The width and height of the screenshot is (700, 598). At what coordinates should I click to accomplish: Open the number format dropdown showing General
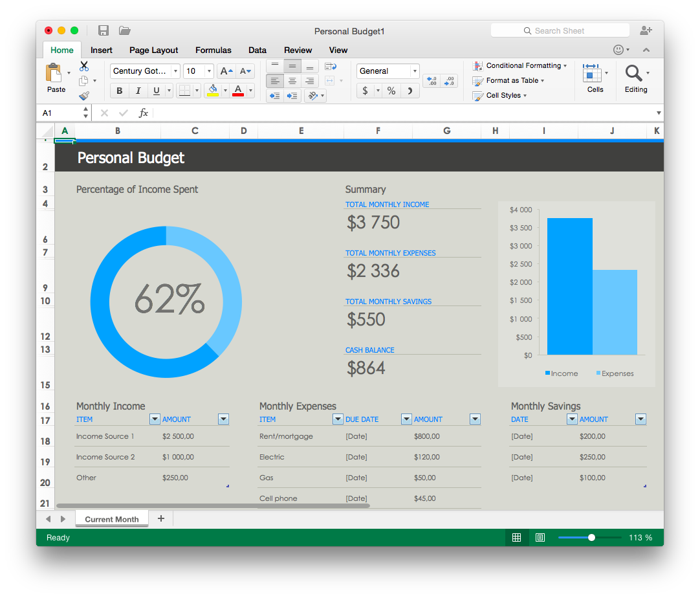(x=414, y=71)
